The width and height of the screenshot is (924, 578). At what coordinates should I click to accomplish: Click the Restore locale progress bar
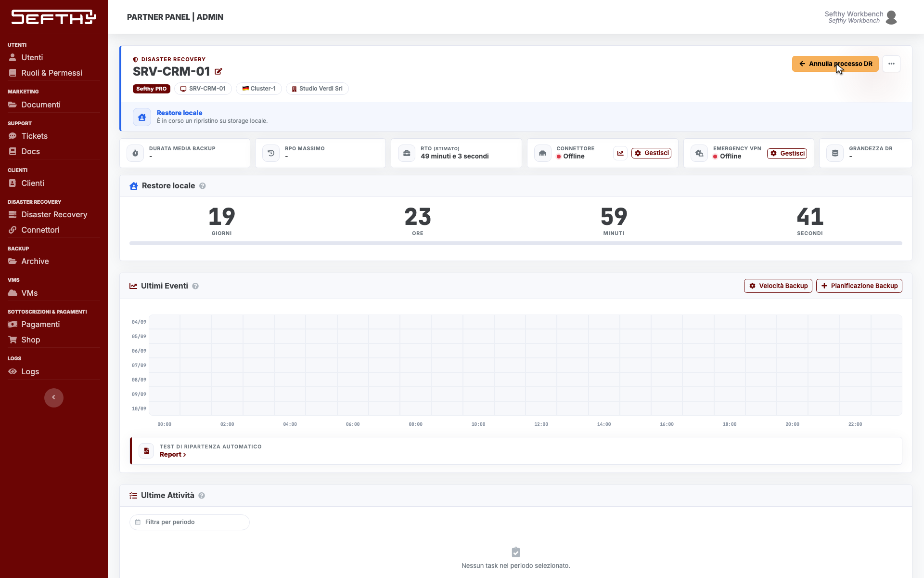coord(516,243)
